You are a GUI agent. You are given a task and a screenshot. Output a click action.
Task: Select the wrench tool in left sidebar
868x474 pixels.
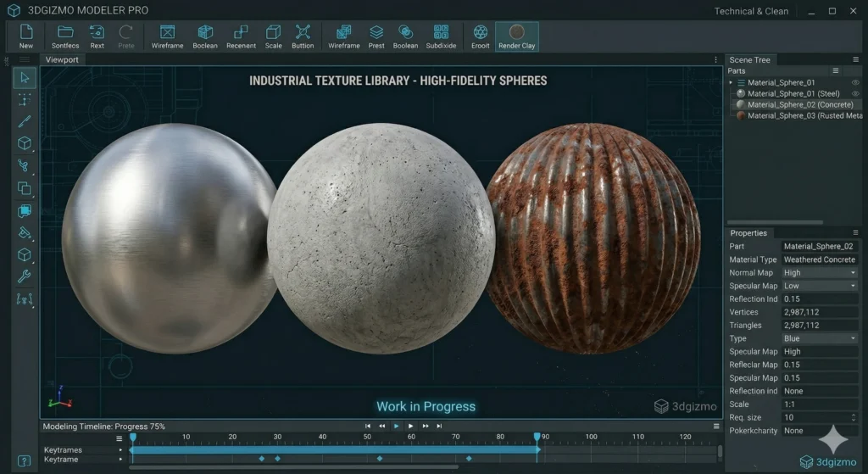pyautogui.click(x=25, y=276)
